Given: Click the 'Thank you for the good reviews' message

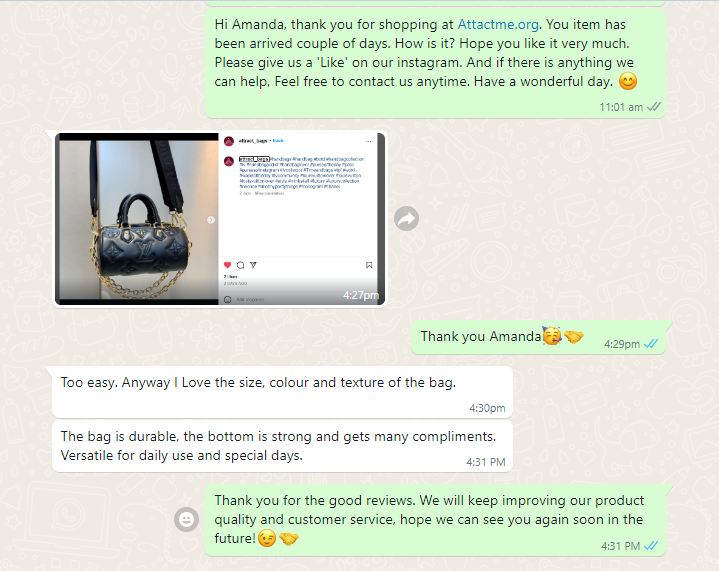Looking at the screenshot, I should click(435, 520).
